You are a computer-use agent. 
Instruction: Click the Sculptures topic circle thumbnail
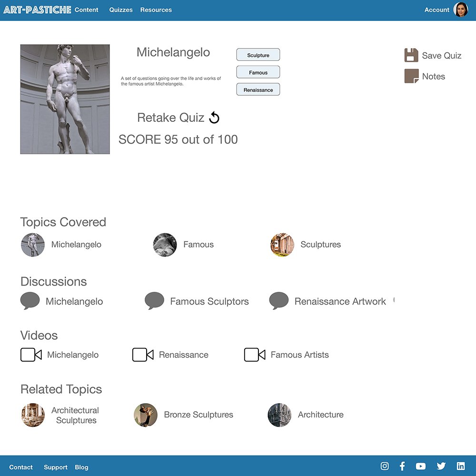[x=282, y=245]
